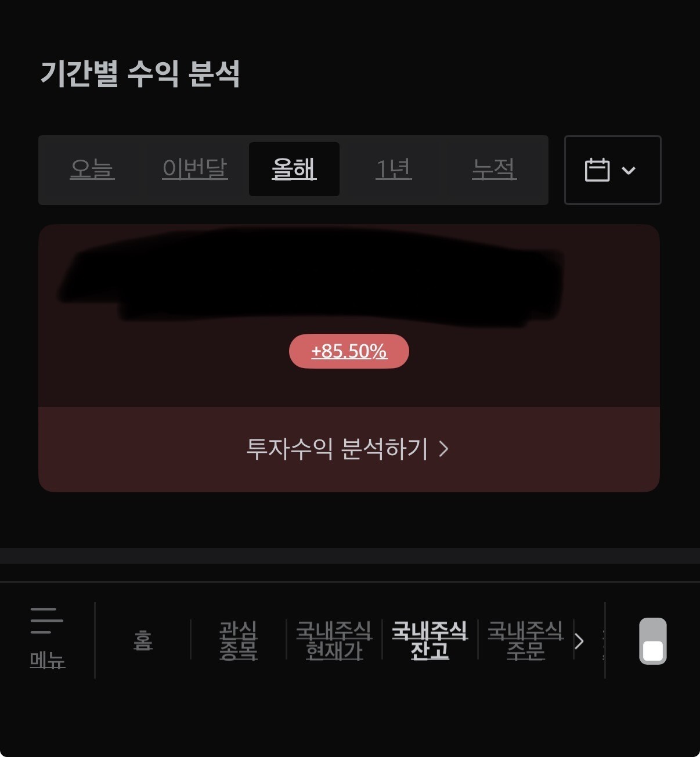
Task: Toggle the vertical switch in bottom bar
Action: click(x=653, y=641)
